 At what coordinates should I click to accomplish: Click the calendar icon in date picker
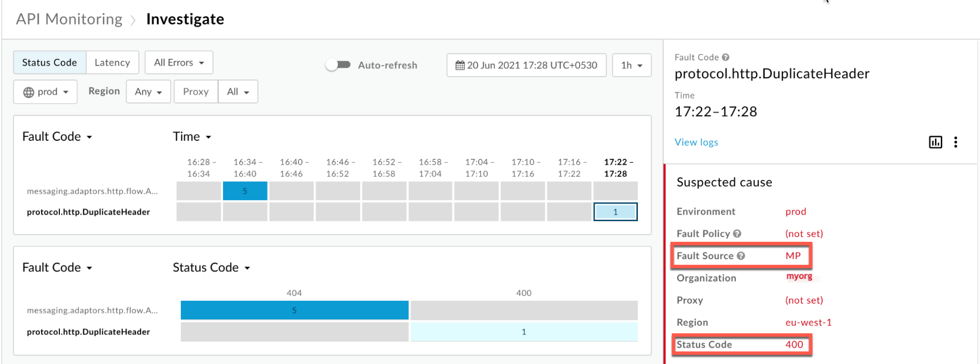pyautogui.click(x=460, y=65)
